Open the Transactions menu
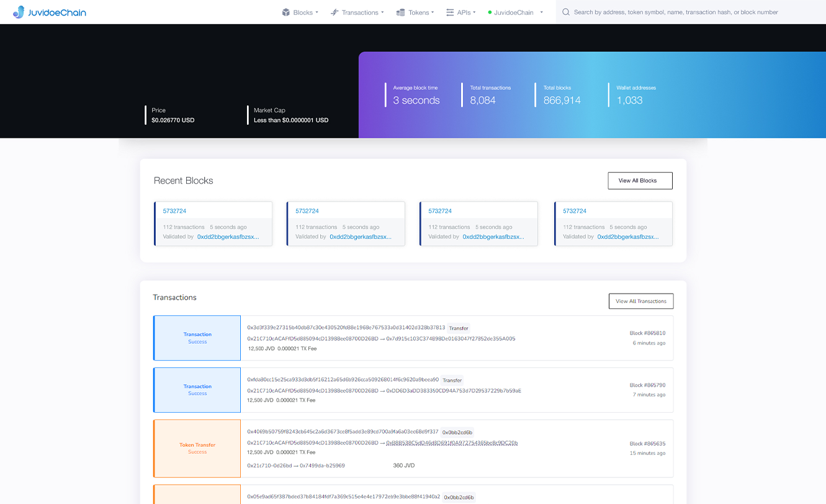This screenshot has height=504, width=826. click(x=360, y=12)
